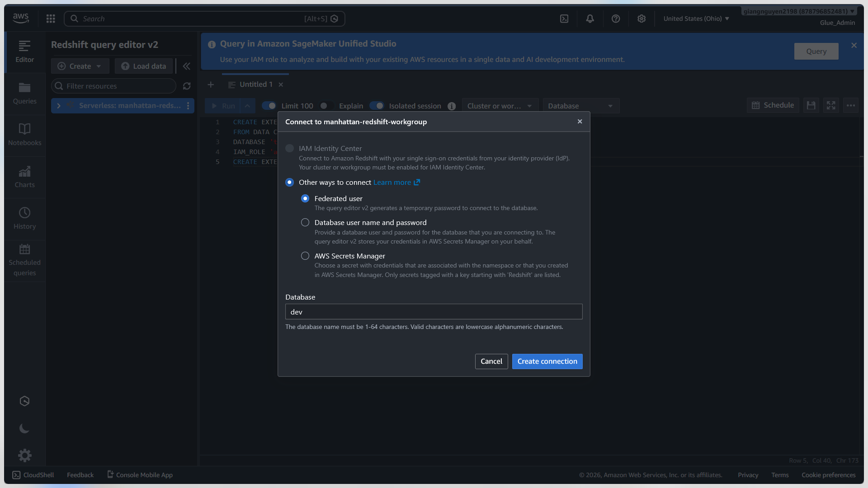Open the account menu giangnguyen2198
Screen dimensions: 868x488
click(x=799, y=11)
